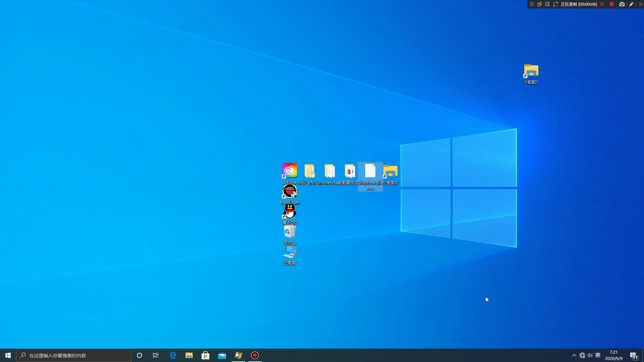
Task: Open the recording bar hamburger menu
Action: point(532,4)
